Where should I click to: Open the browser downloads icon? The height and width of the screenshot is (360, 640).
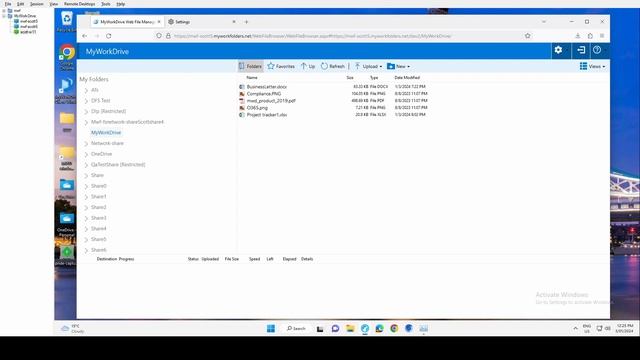[x=578, y=36]
